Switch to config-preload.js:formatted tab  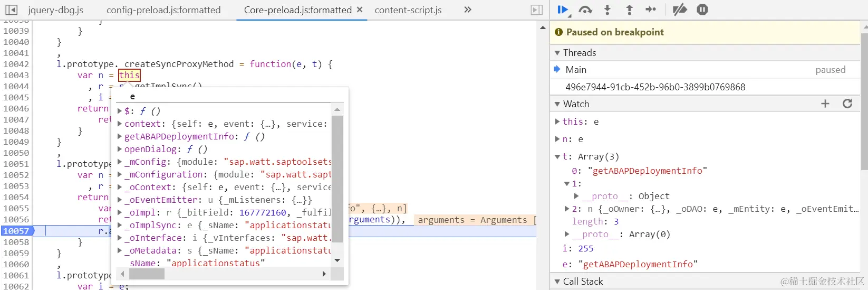163,10
